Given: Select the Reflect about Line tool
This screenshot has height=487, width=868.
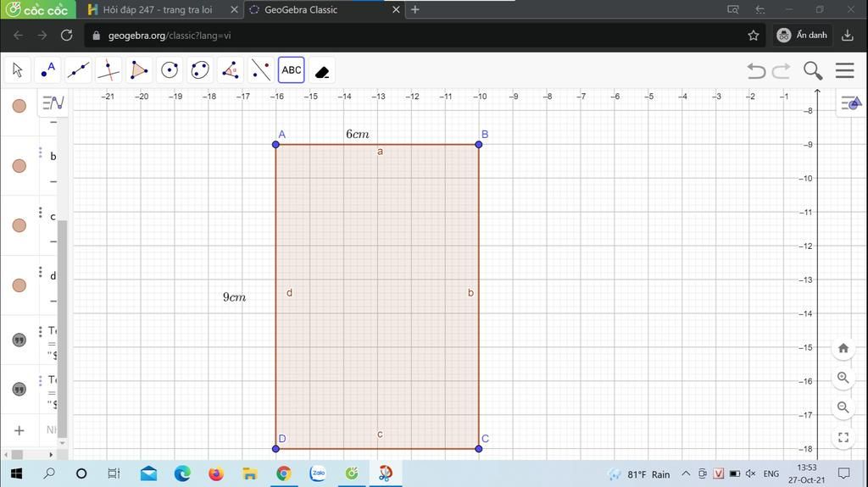Looking at the screenshot, I should (261, 70).
